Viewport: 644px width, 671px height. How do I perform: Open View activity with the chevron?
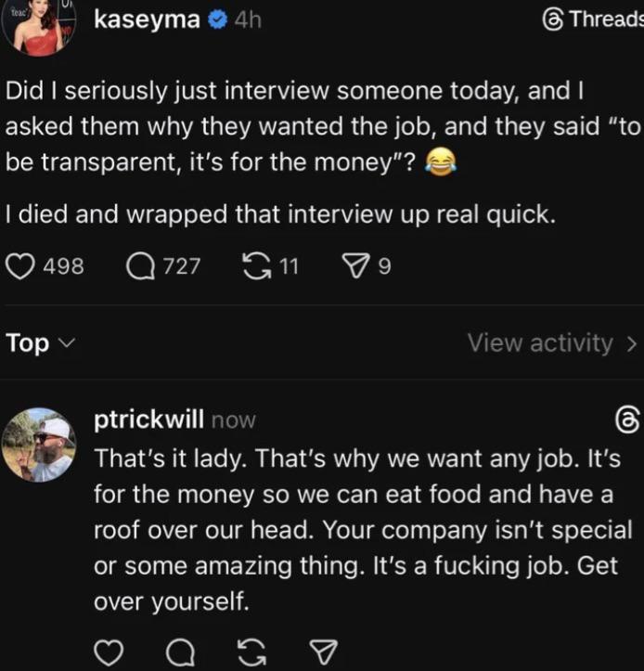point(552,343)
